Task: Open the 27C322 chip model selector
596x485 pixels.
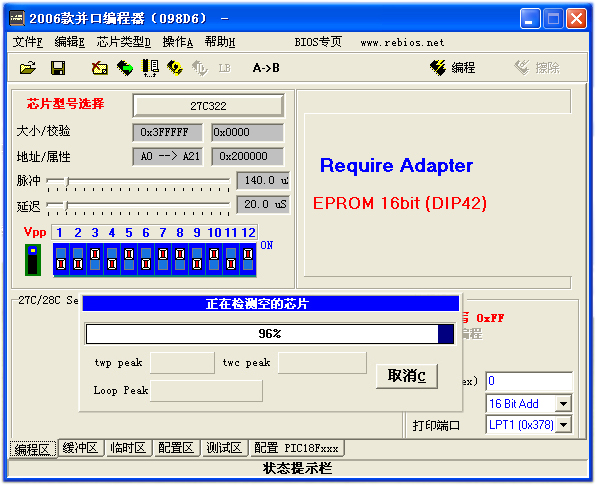Action: (208, 106)
